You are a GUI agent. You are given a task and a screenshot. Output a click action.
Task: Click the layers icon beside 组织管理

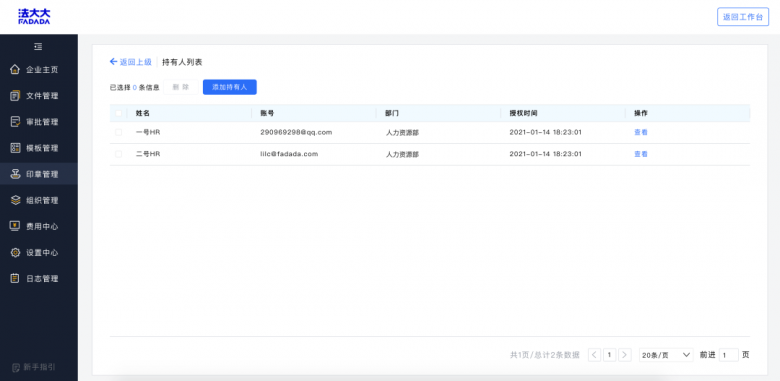point(15,200)
